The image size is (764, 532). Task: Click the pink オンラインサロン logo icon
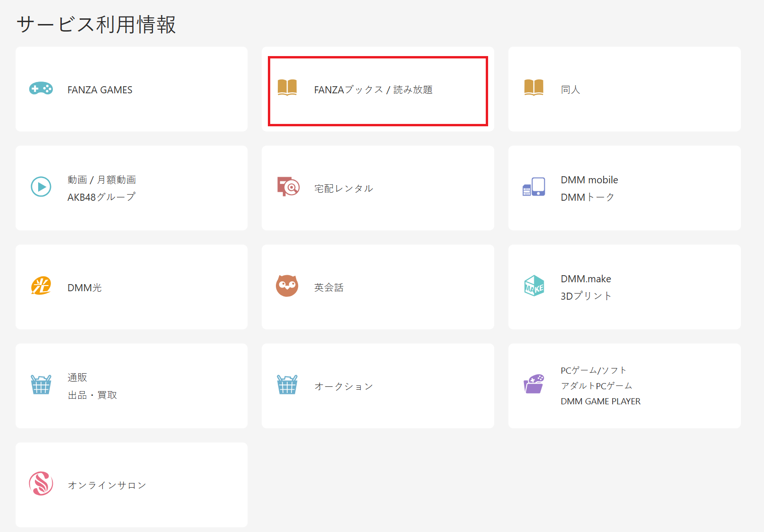[x=41, y=483]
